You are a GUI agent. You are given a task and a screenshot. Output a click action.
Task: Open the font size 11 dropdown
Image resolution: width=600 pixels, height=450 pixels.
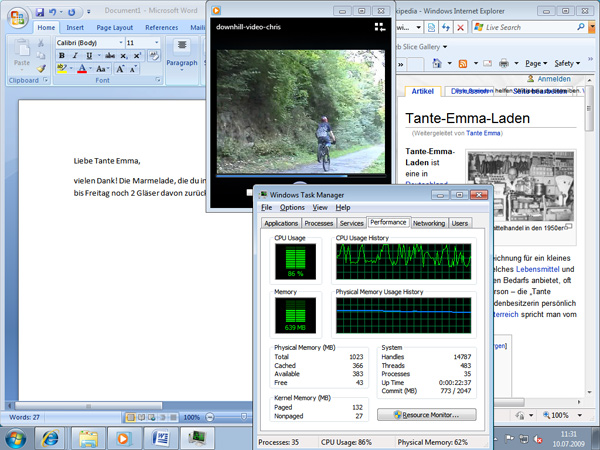click(x=157, y=42)
